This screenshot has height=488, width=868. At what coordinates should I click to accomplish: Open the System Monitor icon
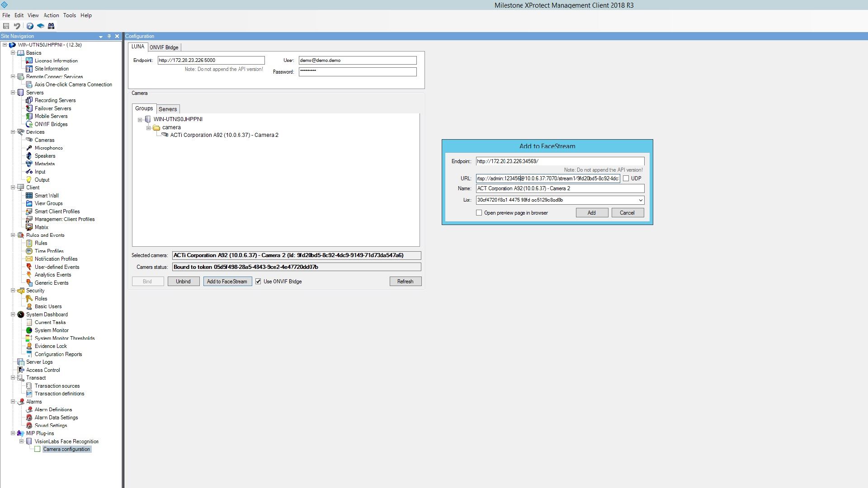pos(29,330)
